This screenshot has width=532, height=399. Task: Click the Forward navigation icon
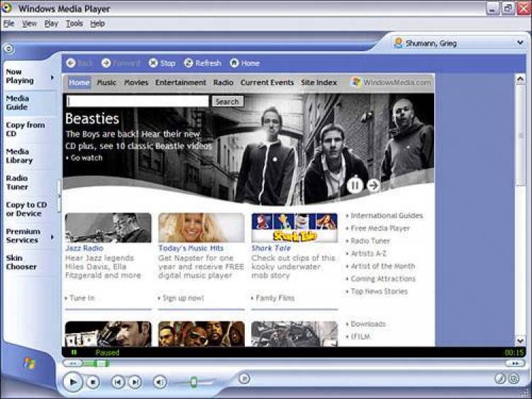106,63
